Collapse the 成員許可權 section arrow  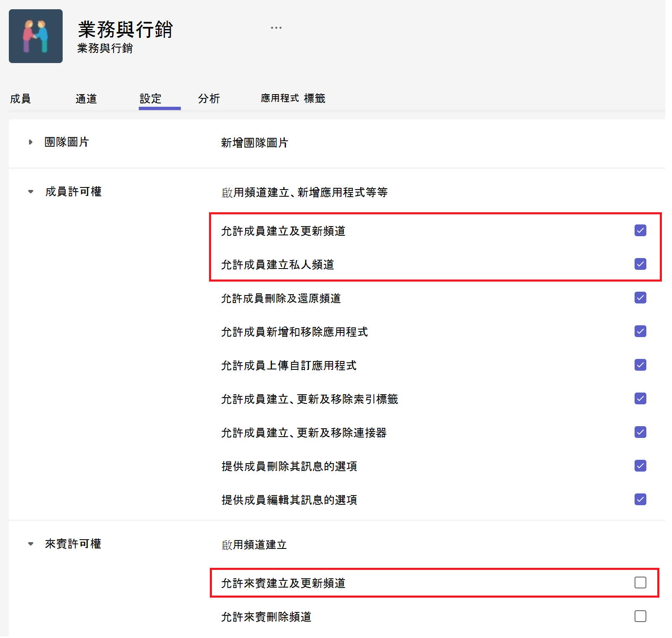click(30, 192)
